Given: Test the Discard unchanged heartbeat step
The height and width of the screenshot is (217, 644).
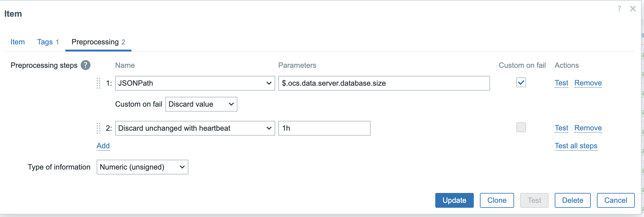Looking at the screenshot, I should tap(561, 128).
